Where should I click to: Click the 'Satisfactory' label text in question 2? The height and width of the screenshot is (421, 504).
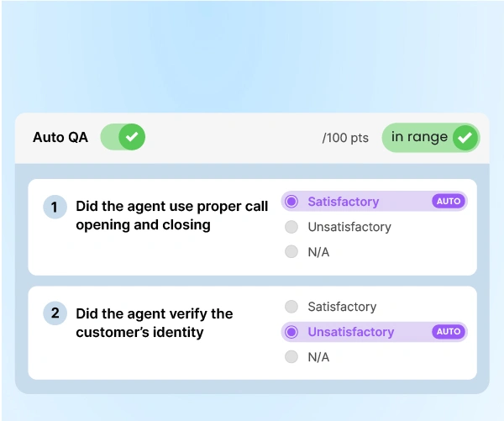[x=342, y=307]
